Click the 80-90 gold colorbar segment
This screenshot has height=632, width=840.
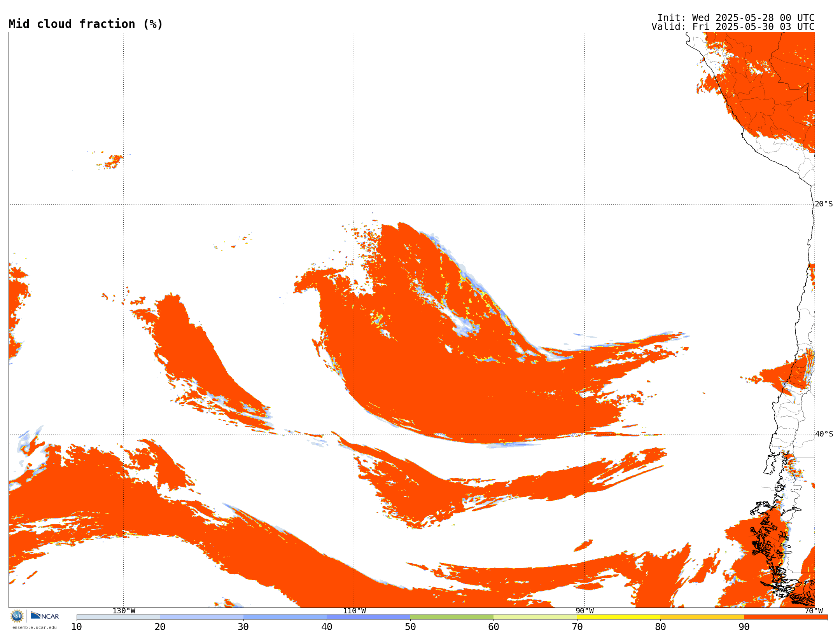702,617
